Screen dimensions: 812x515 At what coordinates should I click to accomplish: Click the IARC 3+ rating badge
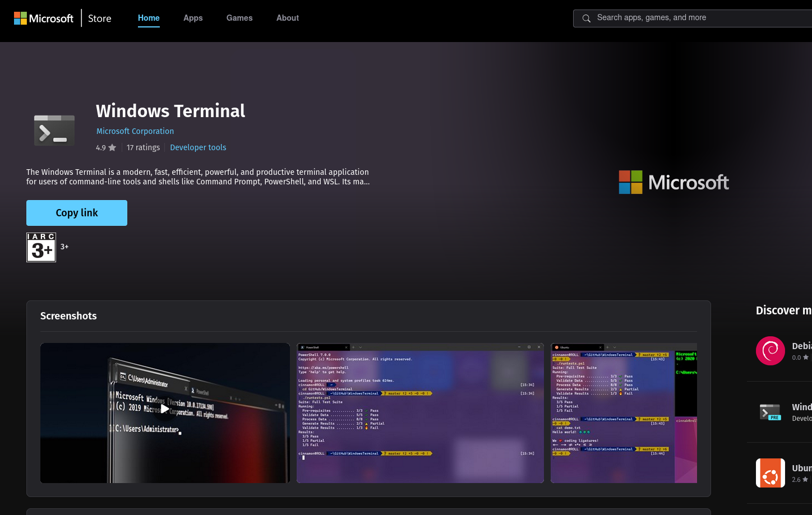click(x=41, y=247)
